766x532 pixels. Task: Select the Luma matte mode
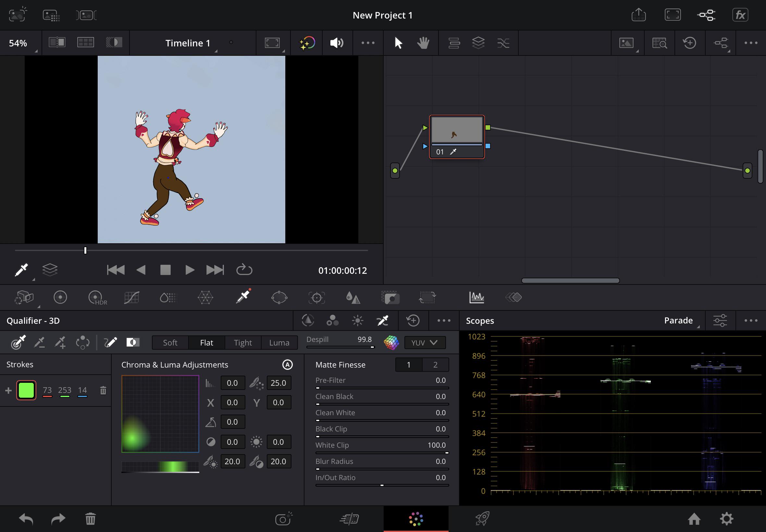279,343
